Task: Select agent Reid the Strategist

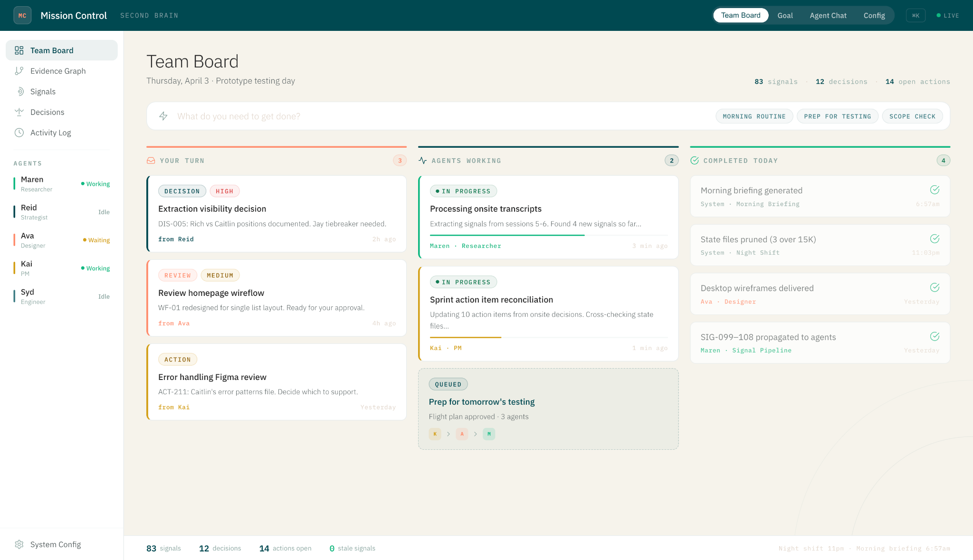Action: point(62,212)
